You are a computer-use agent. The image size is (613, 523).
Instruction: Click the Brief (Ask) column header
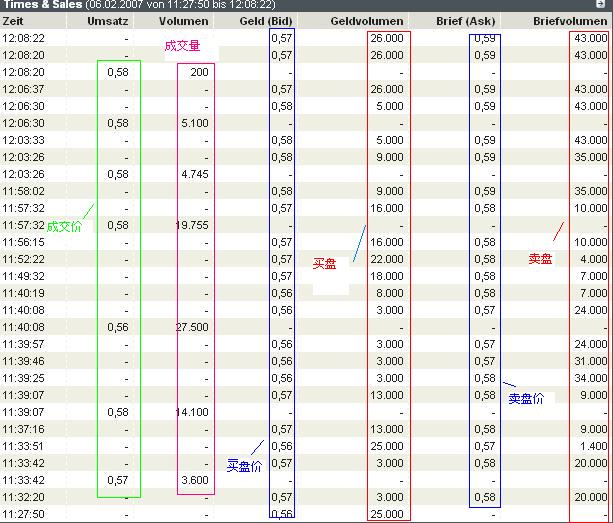point(466,21)
